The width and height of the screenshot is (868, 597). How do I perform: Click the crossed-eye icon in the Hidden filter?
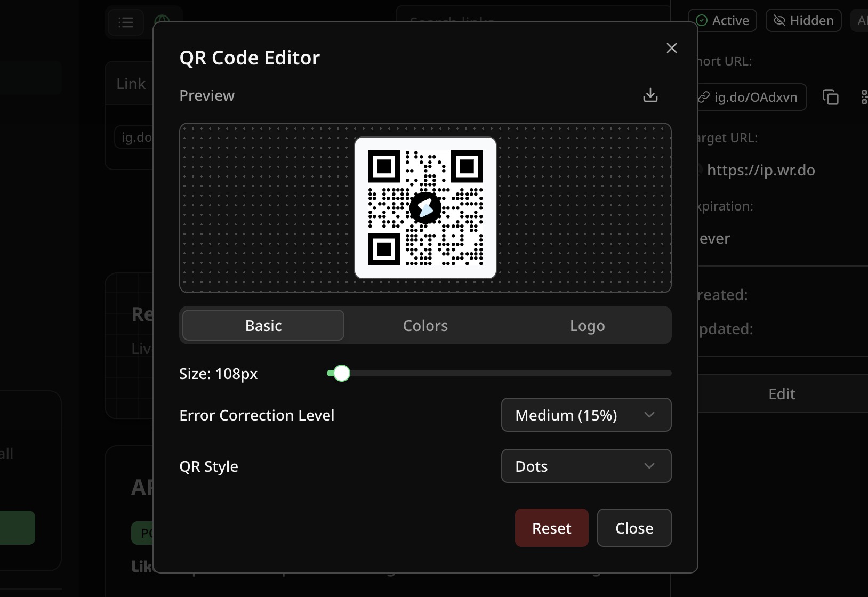pyautogui.click(x=779, y=20)
